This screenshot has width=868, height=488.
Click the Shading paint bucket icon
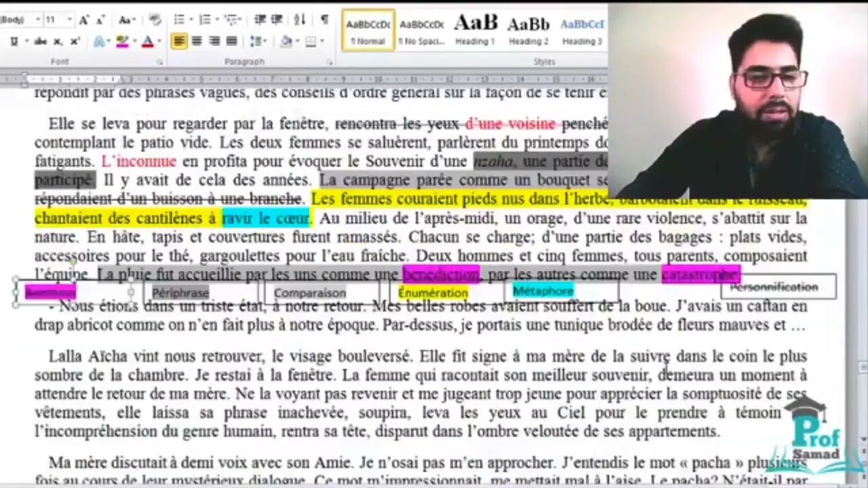pos(286,41)
